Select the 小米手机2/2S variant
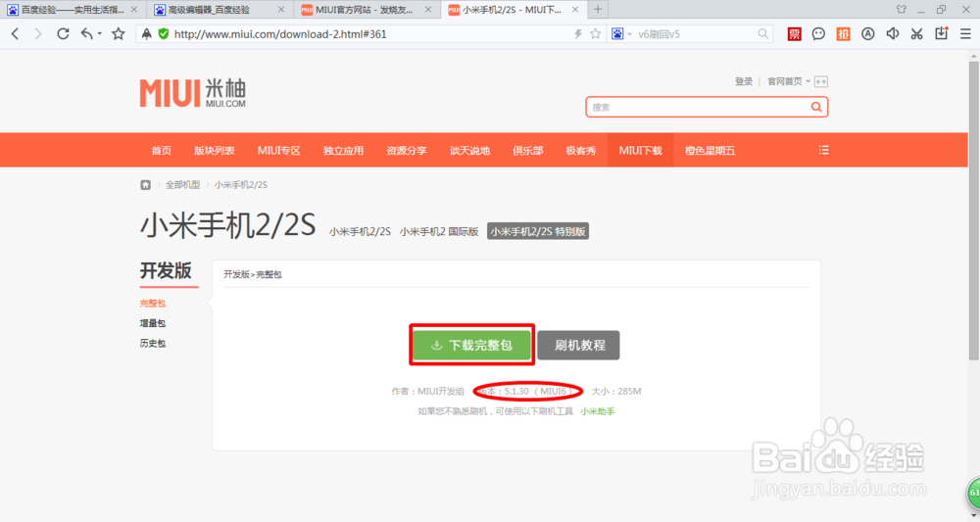This screenshot has height=522, width=980. click(360, 232)
